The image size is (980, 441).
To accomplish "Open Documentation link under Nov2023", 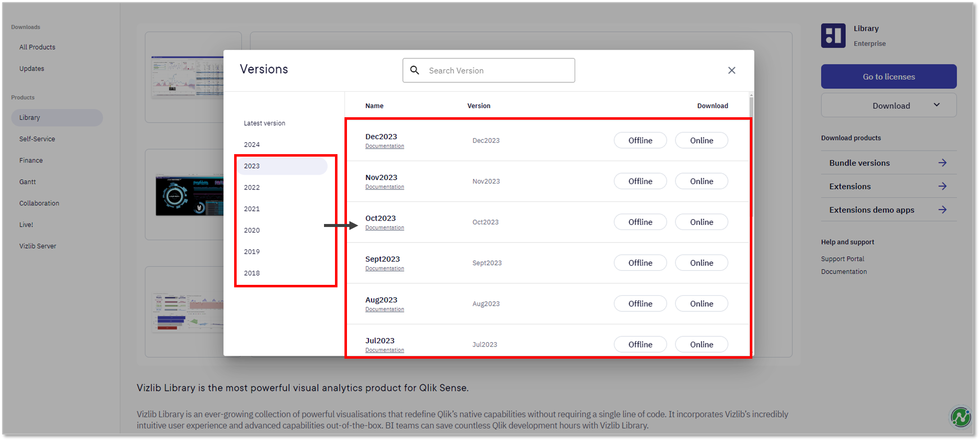I will pos(384,187).
